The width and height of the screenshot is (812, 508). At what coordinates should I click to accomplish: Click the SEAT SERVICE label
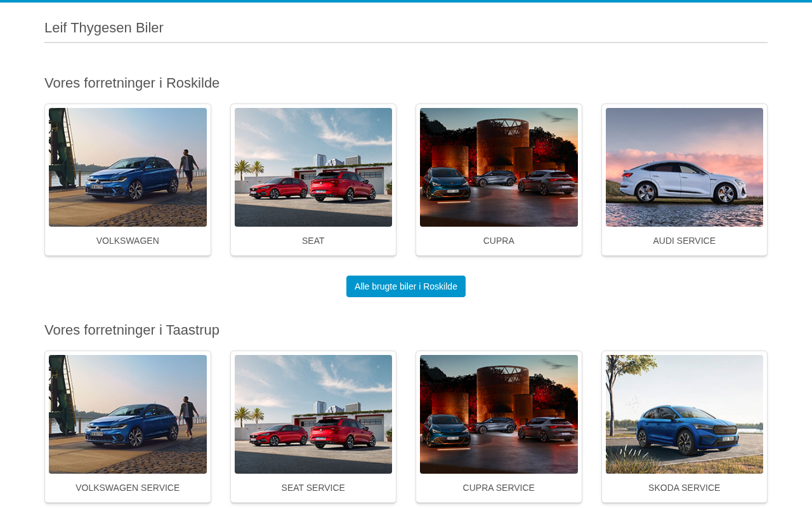[313, 488]
